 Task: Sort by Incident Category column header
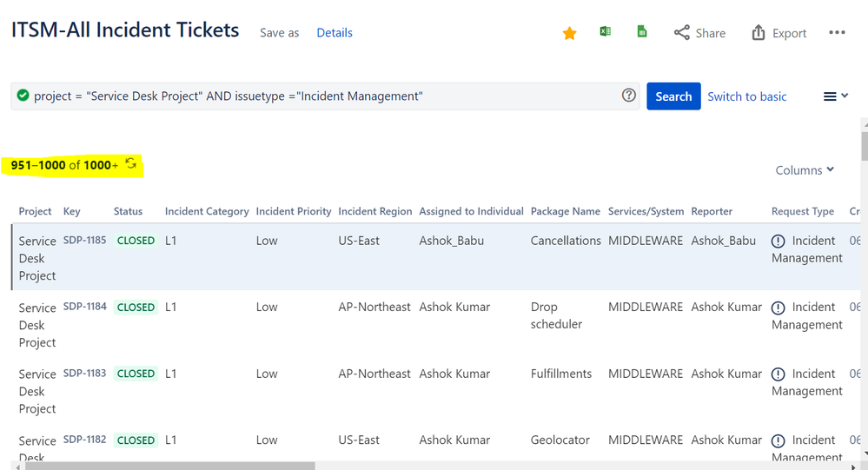207,211
